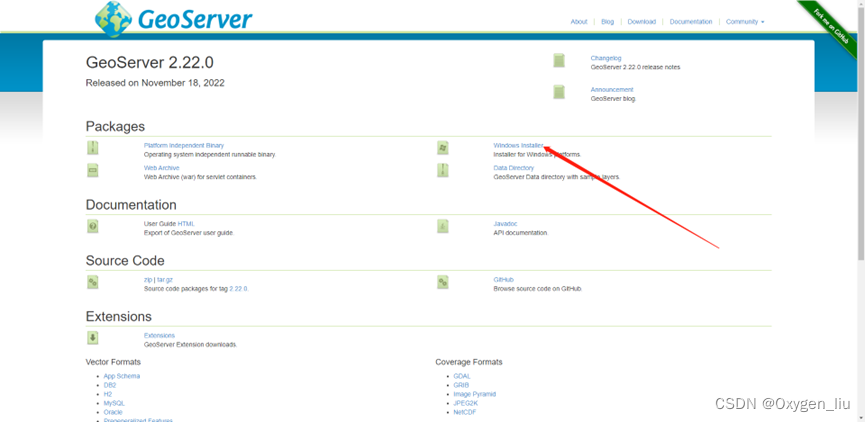865x422 pixels.
Task: Click the Vector Formats heading
Action: (113, 362)
